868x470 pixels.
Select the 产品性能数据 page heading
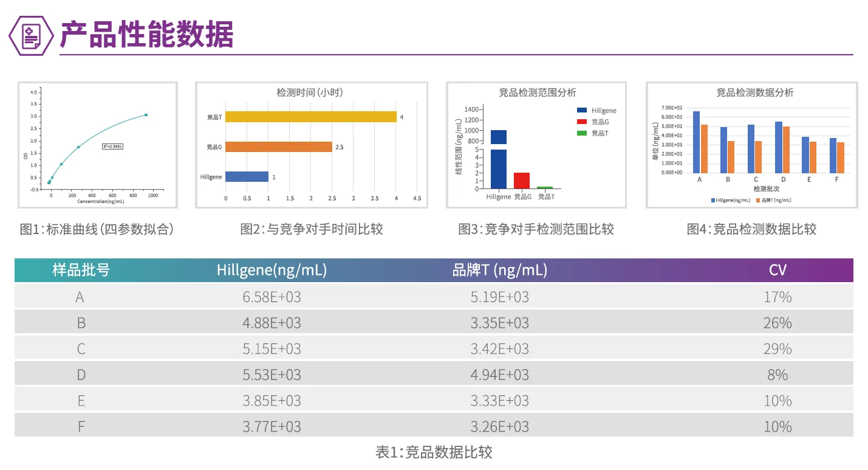pos(146,35)
